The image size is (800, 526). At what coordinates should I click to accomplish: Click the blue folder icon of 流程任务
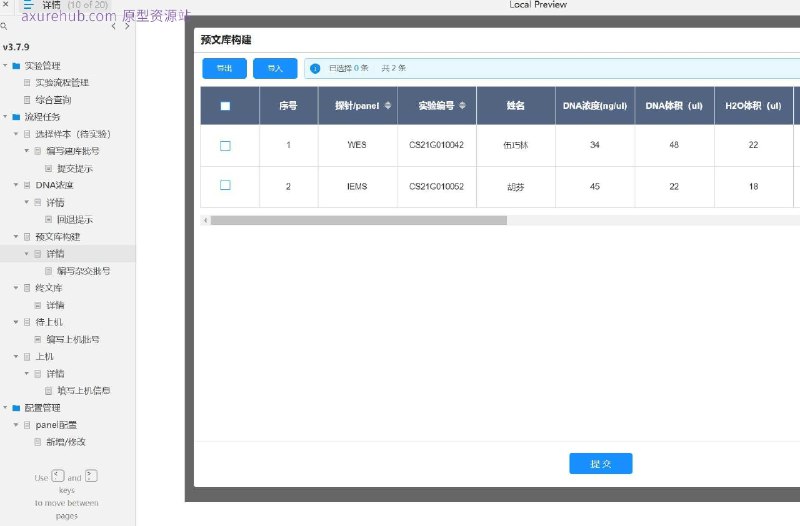coord(16,117)
